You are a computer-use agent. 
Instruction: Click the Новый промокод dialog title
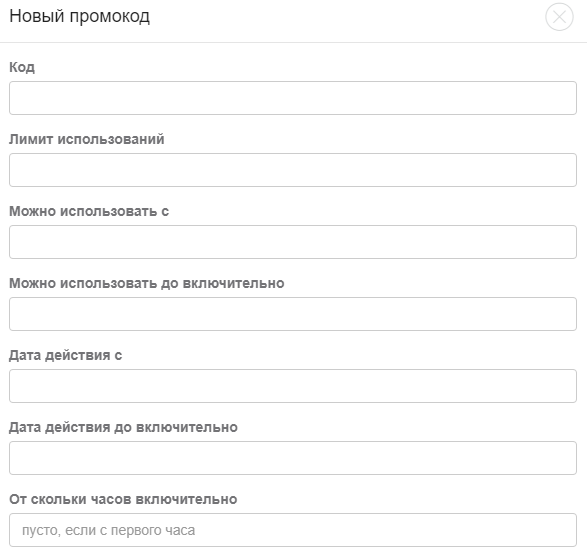79,16
